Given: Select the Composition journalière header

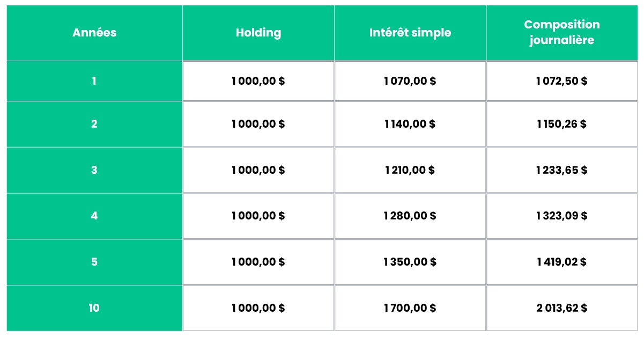Looking at the screenshot, I should click(561, 33).
